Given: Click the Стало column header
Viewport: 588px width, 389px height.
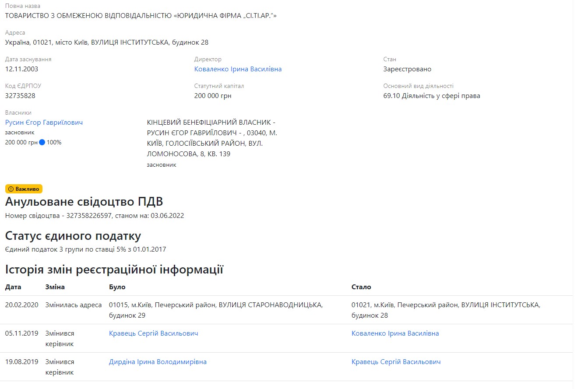Looking at the screenshot, I should pos(361,287).
